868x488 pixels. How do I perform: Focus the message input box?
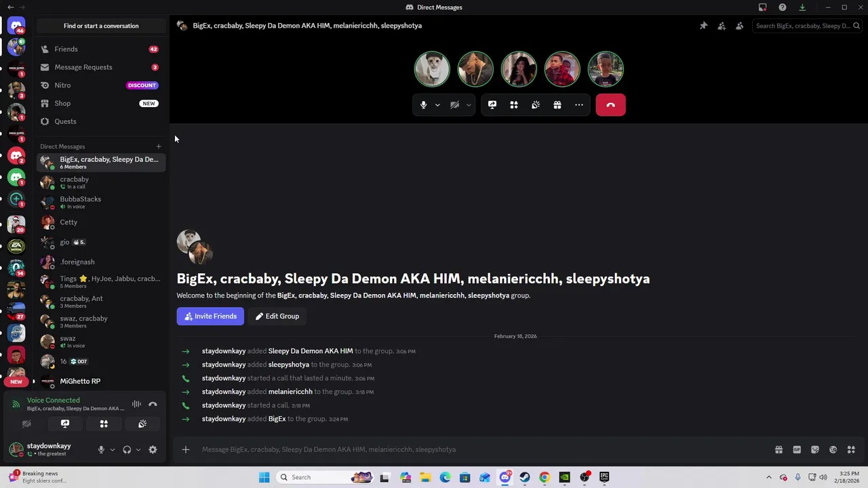[485, 449]
